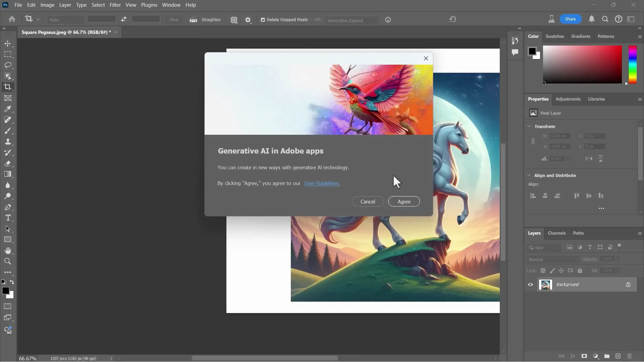The height and width of the screenshot is (362, 644).
Task: Open the Photoshop search icon
Action: 605,19
